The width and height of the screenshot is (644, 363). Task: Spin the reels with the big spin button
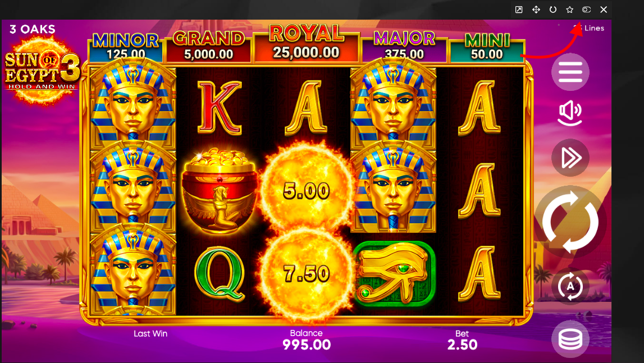(570, 222)
